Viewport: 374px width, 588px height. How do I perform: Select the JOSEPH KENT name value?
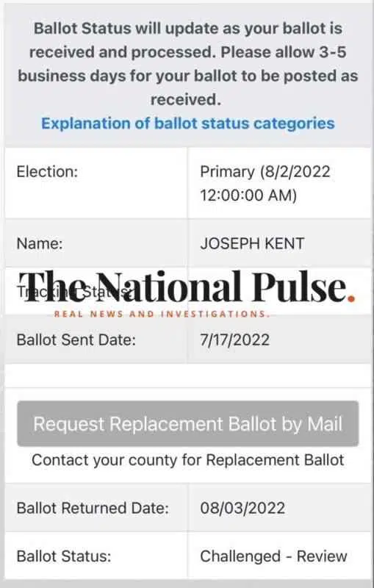pyautogui.click(x=252, y=243)
